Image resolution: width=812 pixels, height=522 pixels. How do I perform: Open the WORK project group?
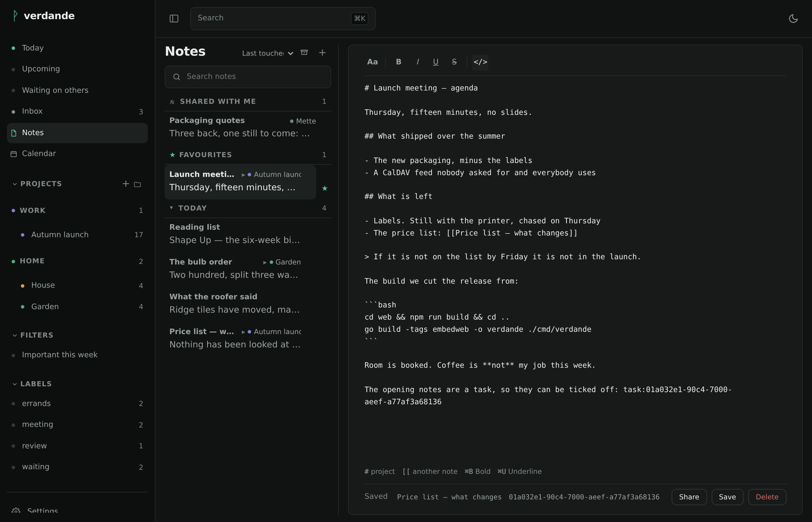77,211
